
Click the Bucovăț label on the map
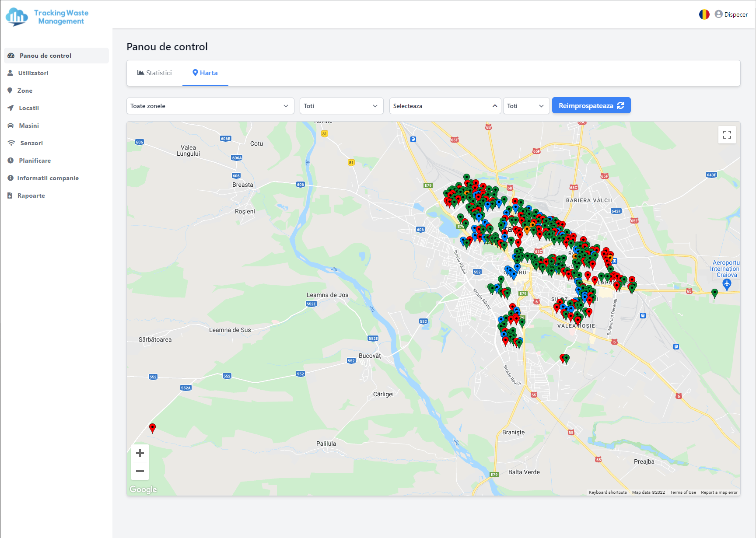point(370,356)
